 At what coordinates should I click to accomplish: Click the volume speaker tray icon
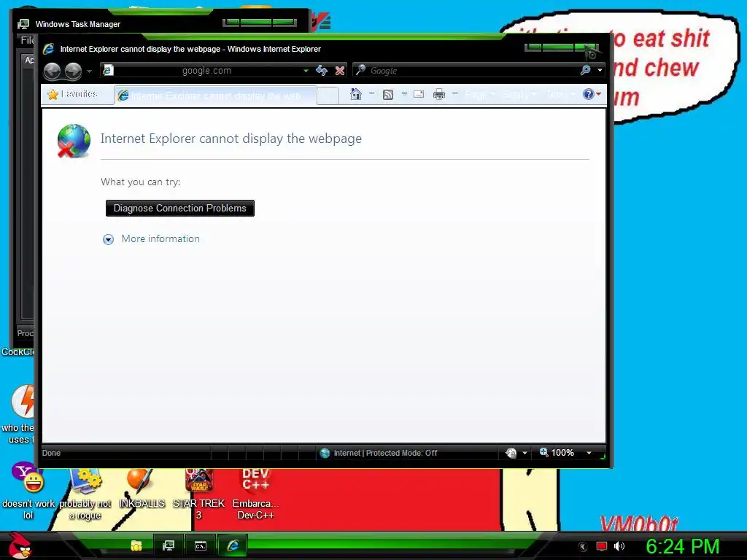click(x=619, y=546)
